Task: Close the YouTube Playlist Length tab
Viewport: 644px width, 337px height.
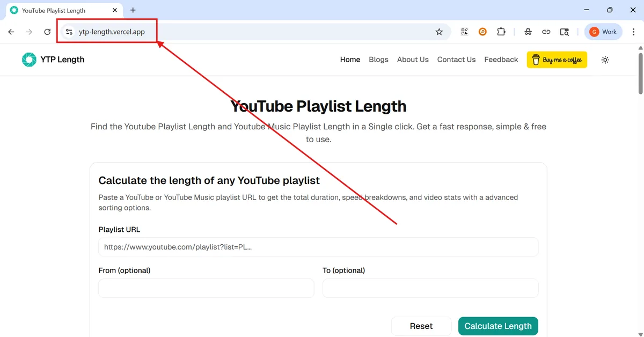Action: 115,10
